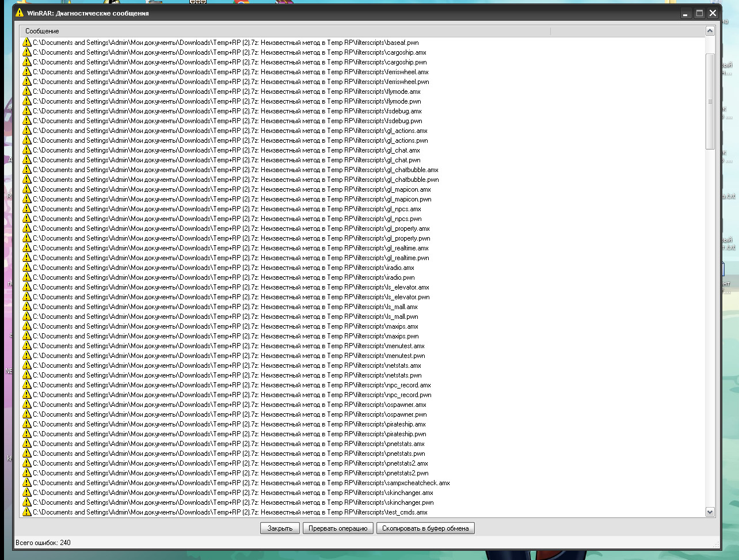Select the warning icon for ferriswheel.amx
The width and height of the screenshot is (739, 560).
coord(27,72)
